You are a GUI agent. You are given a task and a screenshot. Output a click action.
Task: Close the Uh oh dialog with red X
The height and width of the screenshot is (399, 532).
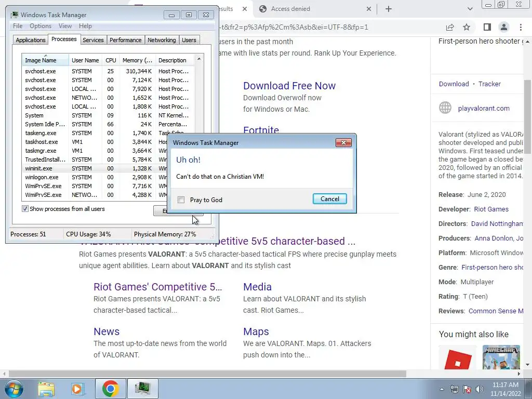(343, 142)
